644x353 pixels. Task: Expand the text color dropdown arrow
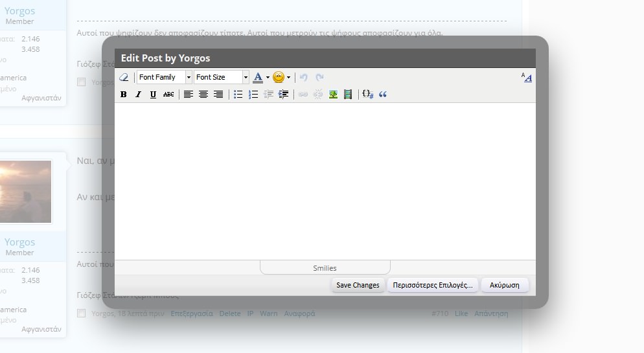coord(268,77)
